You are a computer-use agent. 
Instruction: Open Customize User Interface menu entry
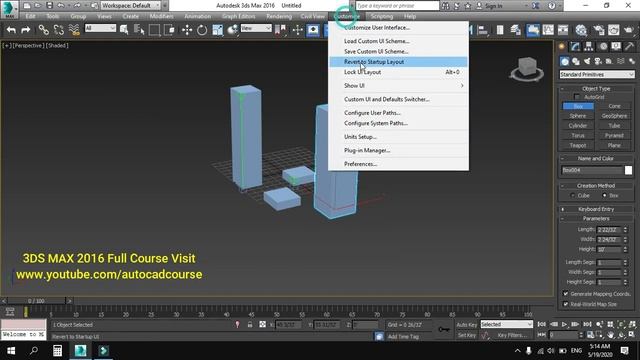pos(398,28)
